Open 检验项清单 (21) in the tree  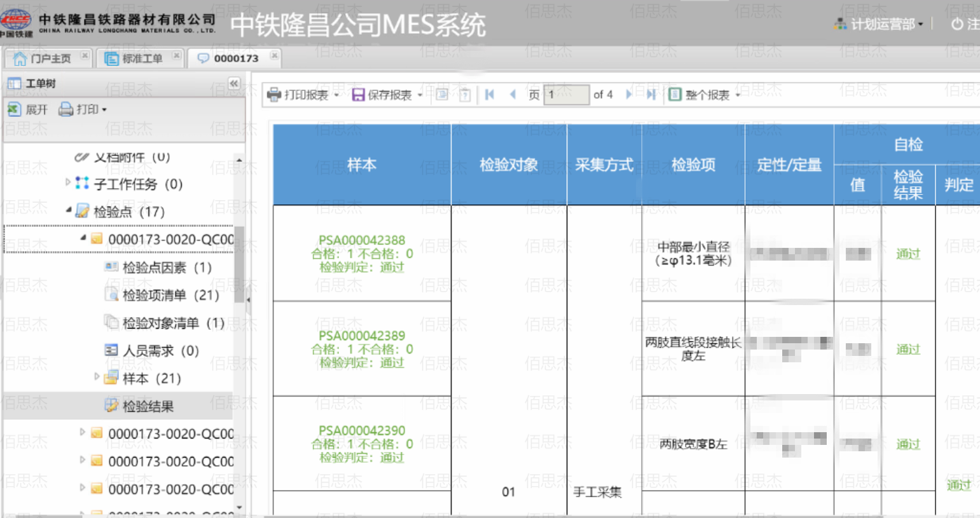170,295
